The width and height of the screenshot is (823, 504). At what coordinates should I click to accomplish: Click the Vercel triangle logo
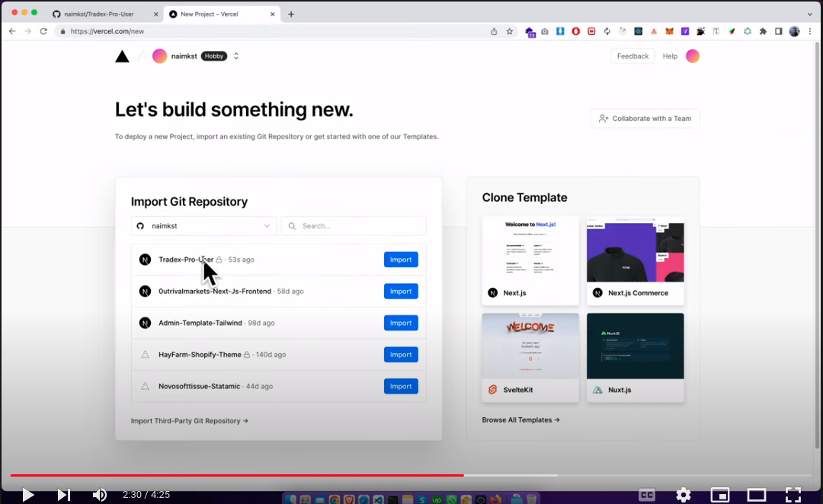coord(122,56)
